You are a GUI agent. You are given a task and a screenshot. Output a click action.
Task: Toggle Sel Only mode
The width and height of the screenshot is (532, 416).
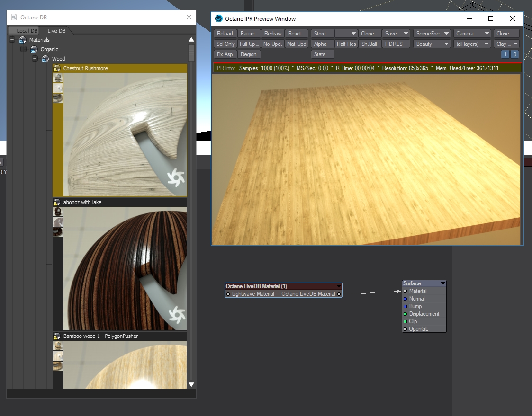tap(225, 44)
